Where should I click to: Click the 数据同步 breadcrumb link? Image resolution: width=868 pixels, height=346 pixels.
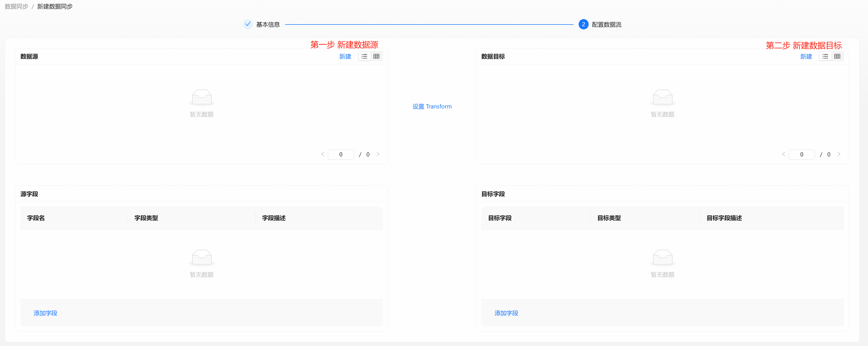coord(17,6)
